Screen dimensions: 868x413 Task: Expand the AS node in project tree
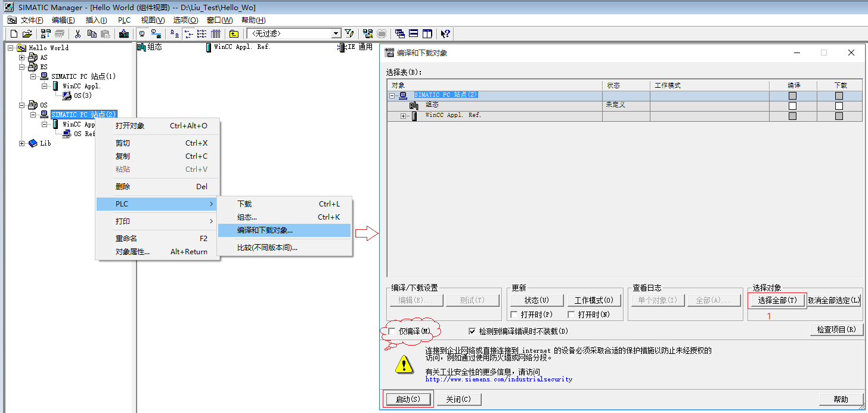coord(22,57)
